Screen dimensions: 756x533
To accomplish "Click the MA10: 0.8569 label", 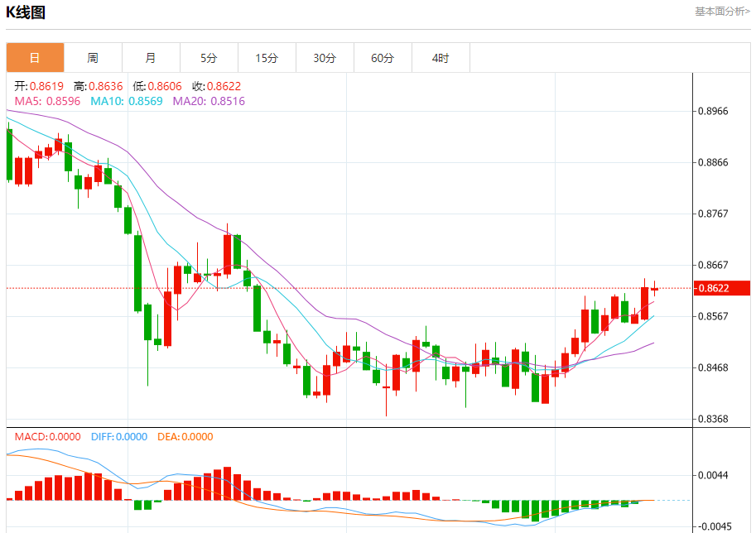I will [x=127, y=101].
